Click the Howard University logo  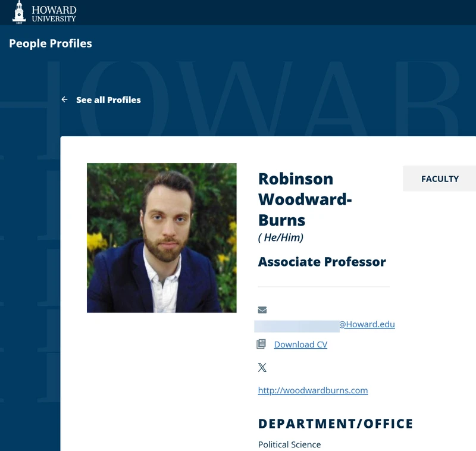pos(44,12)
